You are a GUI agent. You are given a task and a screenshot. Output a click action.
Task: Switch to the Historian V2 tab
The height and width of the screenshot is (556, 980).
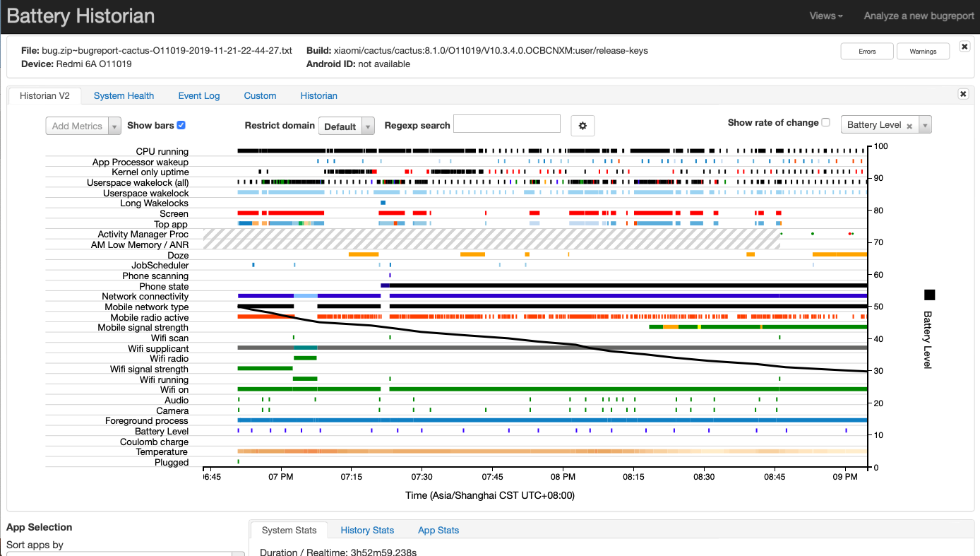44,96
